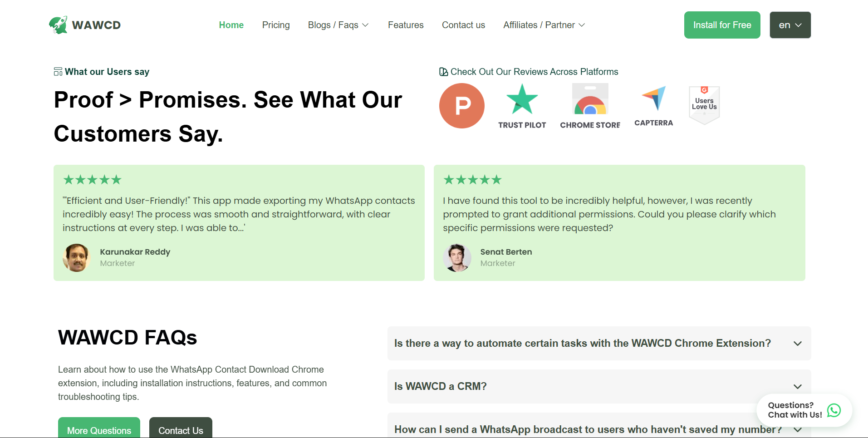Image resolution: width=868 pixels, height=438 pixels.
Task: Click the Install for Free button
Action: (722, 25)
